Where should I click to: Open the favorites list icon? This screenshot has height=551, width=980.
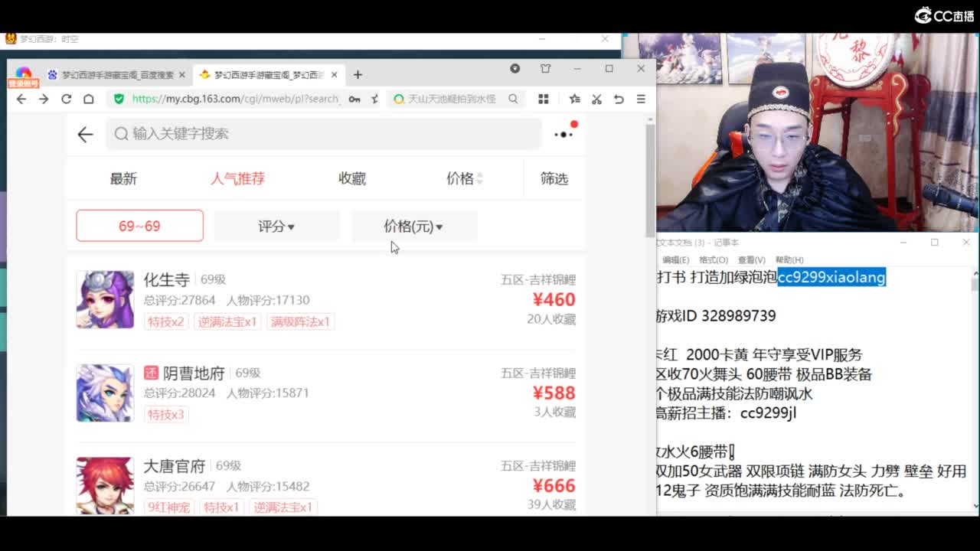pyautogui.click(x=575, y=99)
